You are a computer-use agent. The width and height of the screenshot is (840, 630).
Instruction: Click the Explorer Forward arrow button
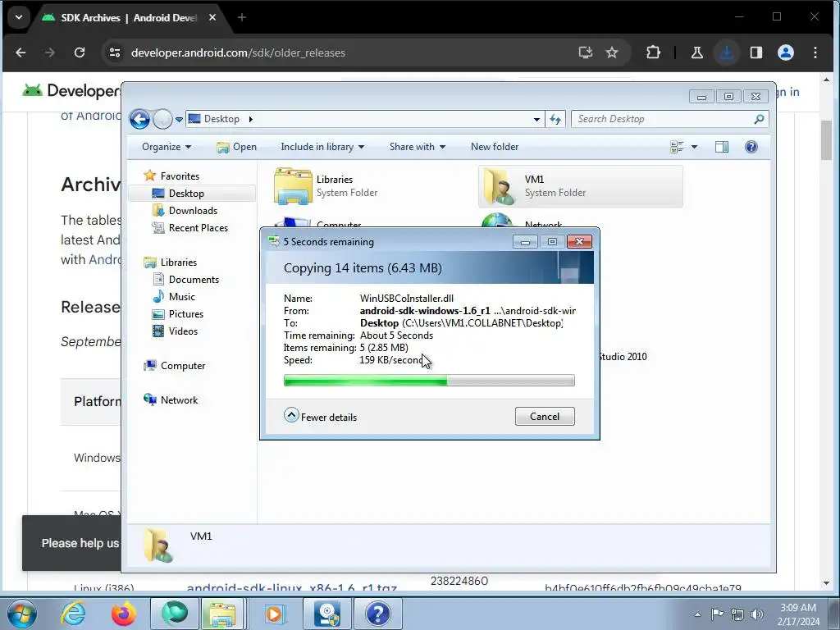pos(162,119)
